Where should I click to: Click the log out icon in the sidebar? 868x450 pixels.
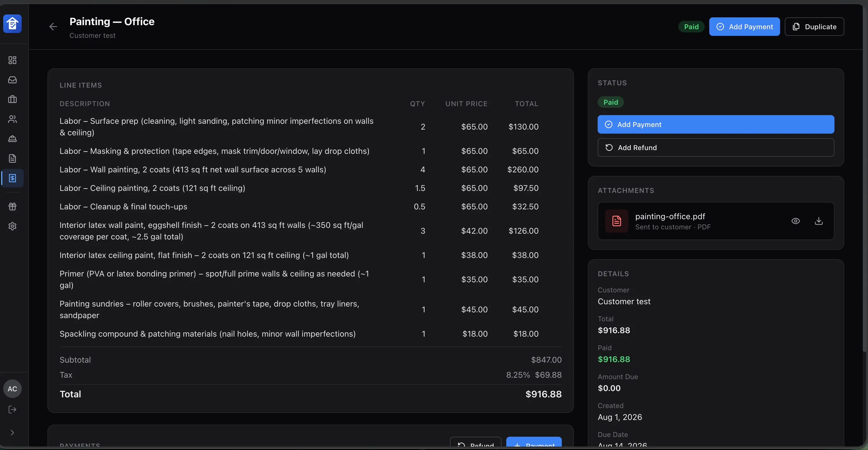(12, 410)
